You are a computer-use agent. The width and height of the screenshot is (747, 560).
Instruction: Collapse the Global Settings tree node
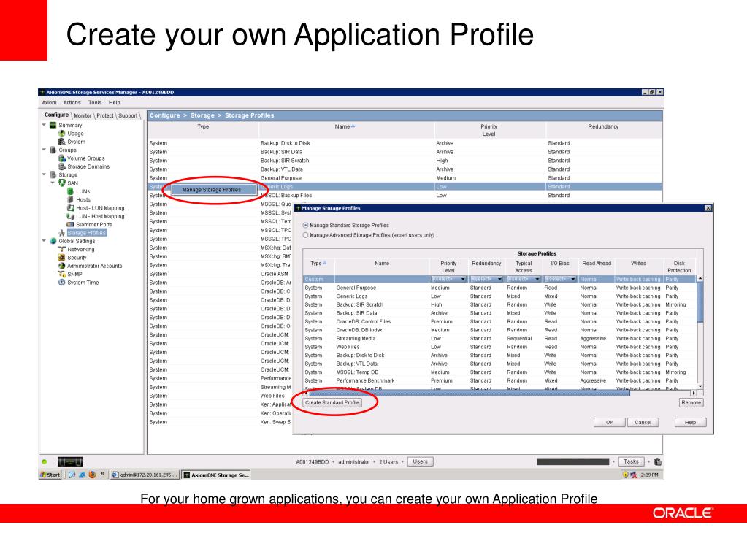click(x=44, y=241)
